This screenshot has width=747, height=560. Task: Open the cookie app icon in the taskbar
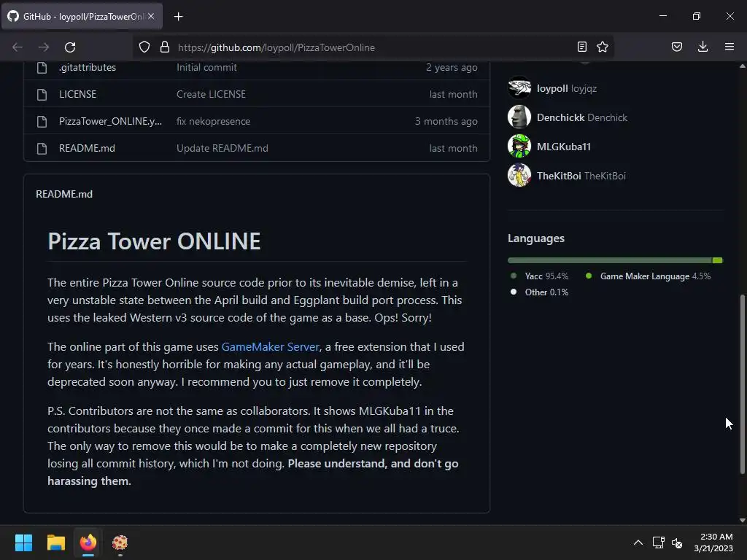pyautogui.click(x=120, y=542)
